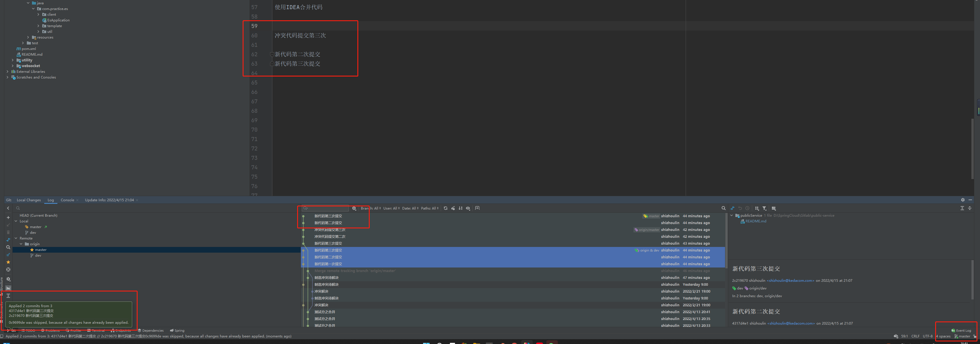Click the funnel filter icon in changes toolbar
This screenshot has width=980, height=344.
click(764, 208)
